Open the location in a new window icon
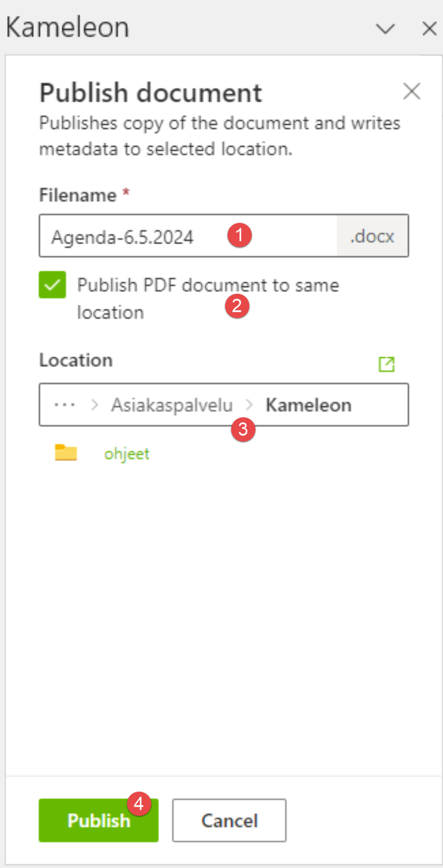Viewport: 443px width, 868px height. click(x=386, y=364)
